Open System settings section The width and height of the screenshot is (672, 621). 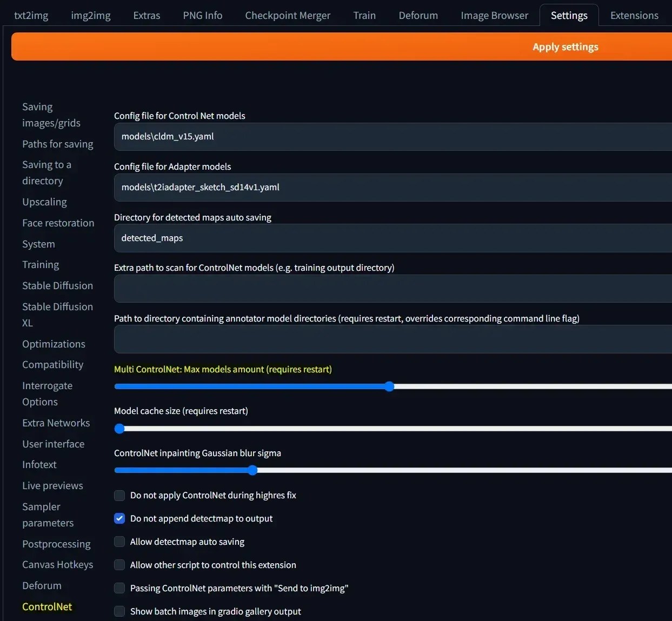pyautogui.click(x=38, y=244)
